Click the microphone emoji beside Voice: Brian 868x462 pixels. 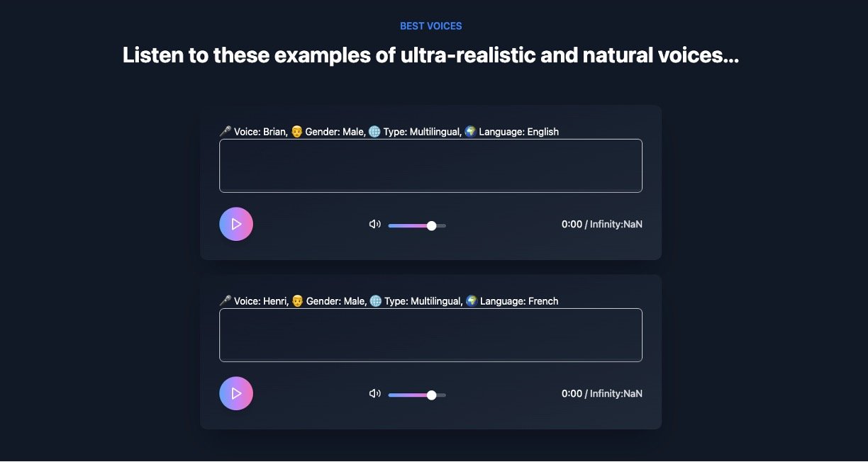pos(226,131)
